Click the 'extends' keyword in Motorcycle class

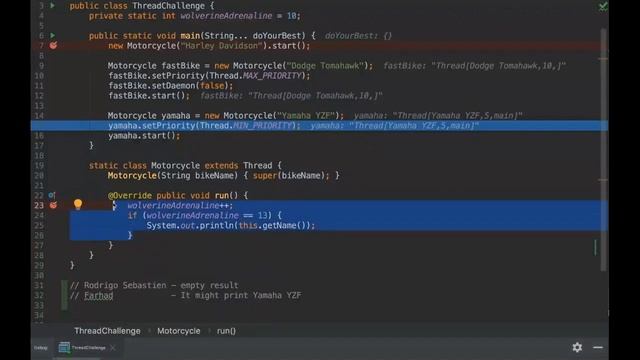[x=221, y=166]
